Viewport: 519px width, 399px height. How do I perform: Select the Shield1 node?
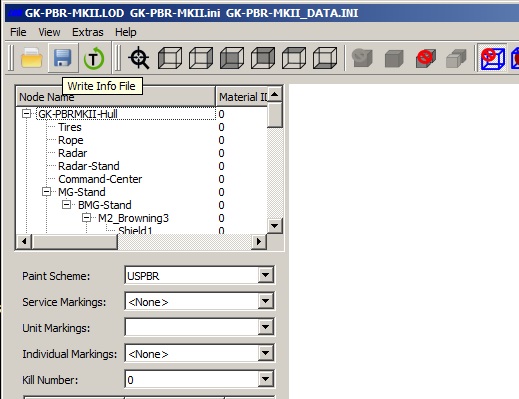pos(135,230)
